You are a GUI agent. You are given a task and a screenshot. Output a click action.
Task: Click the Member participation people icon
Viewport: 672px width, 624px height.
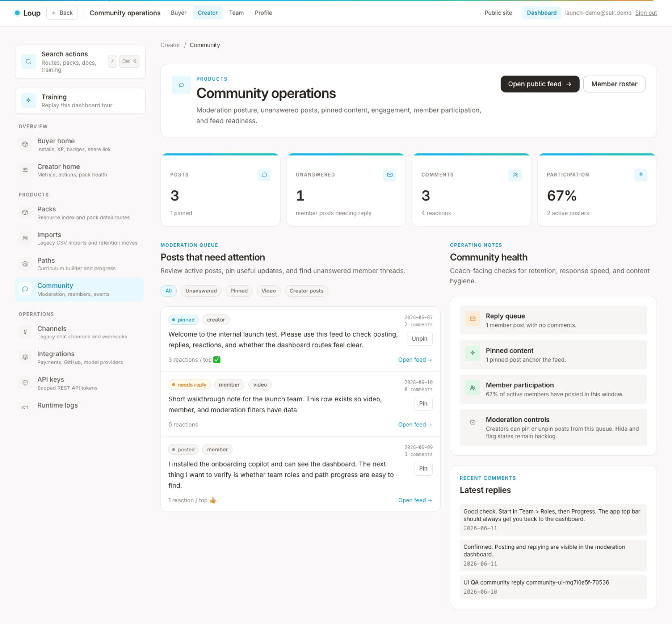[473, 388]
